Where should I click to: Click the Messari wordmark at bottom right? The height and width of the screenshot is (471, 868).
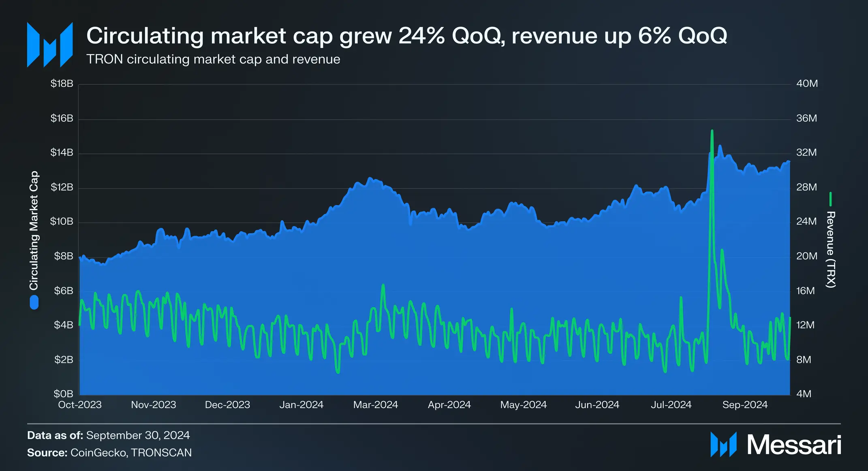click(x=794, y=445)
